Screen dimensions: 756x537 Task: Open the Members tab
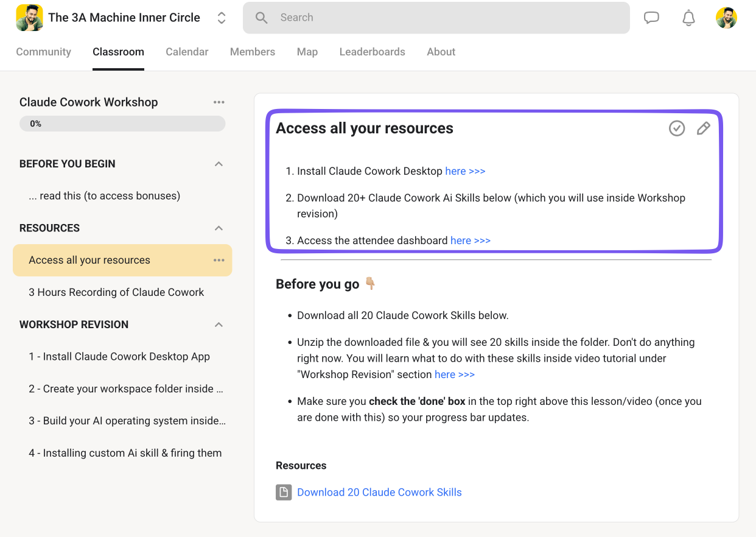(253, 52)
